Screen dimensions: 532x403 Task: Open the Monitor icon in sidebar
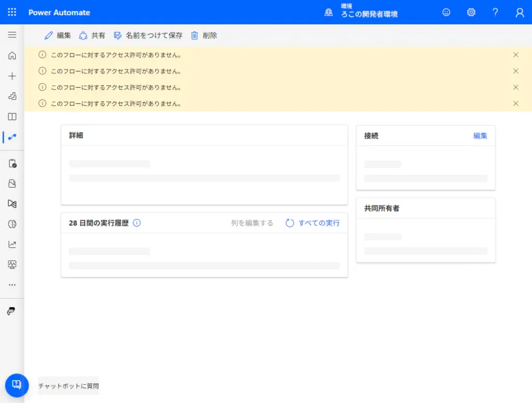click(12, 264)
